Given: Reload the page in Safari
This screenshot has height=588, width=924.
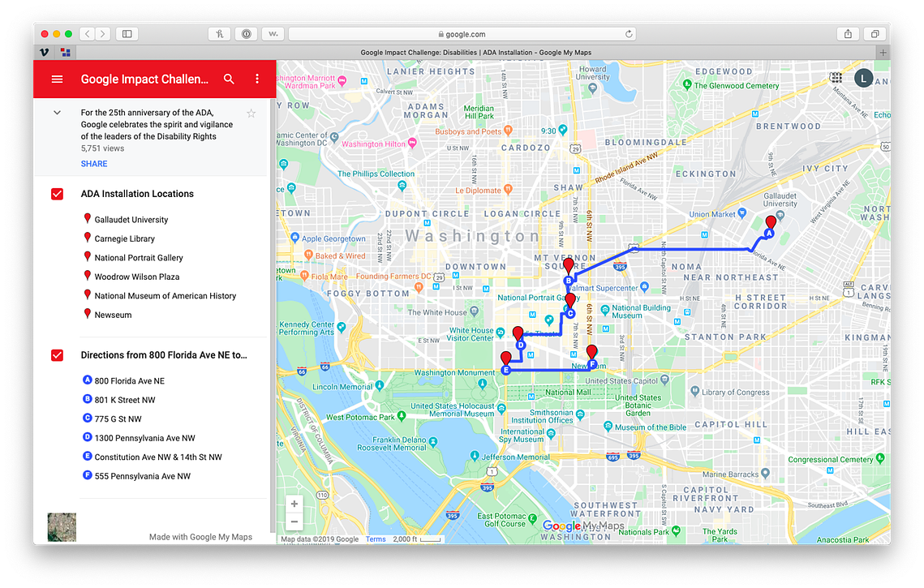Looking at the screenshot, I should pos(629,34).
